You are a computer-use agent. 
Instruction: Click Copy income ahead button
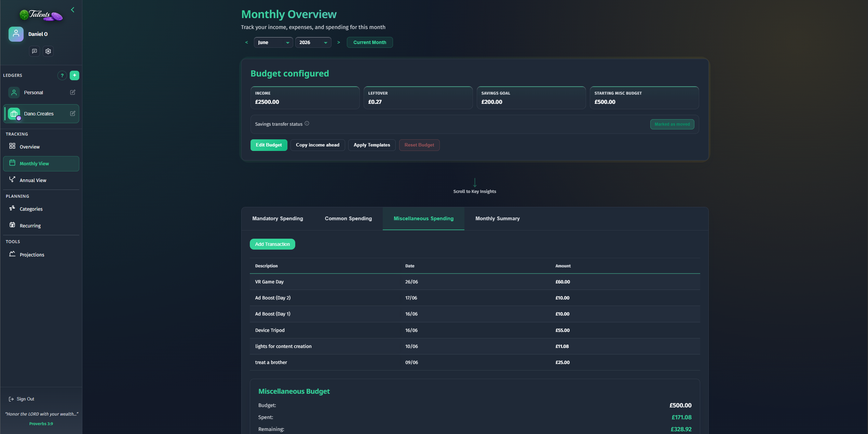coord(317,145)
